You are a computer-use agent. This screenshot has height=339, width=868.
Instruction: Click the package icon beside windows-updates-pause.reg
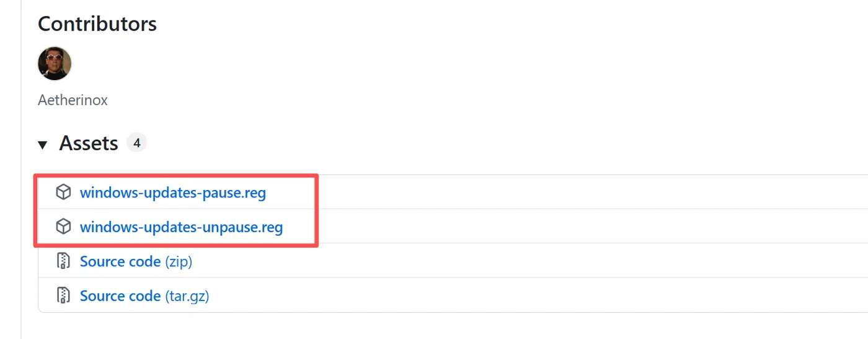pos(63,192)
